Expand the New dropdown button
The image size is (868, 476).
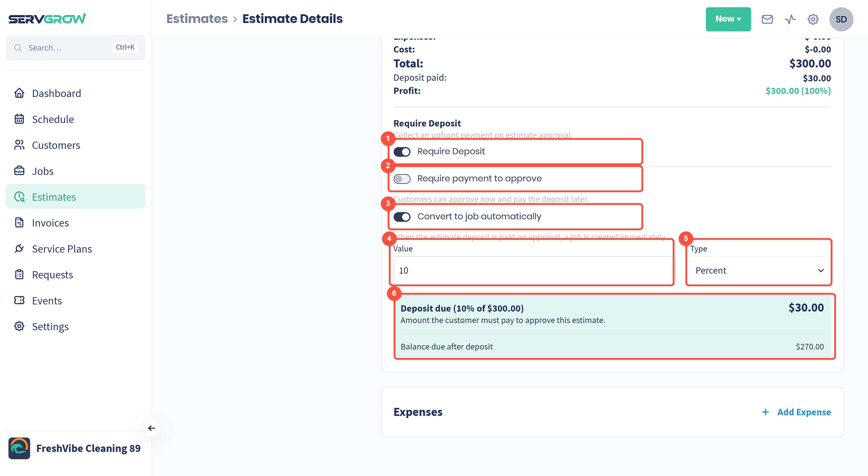point(728,19)
